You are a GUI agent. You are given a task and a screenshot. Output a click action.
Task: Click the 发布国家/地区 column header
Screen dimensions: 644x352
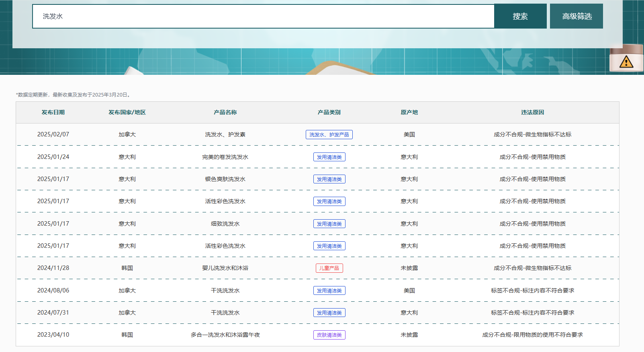(127, 113)
